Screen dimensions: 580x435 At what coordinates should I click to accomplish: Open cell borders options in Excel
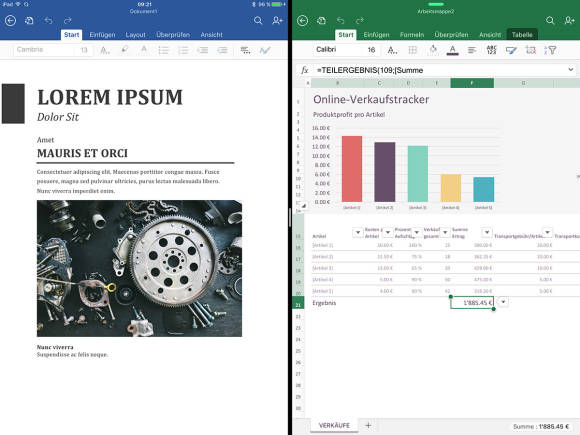[x=412, y=50]
